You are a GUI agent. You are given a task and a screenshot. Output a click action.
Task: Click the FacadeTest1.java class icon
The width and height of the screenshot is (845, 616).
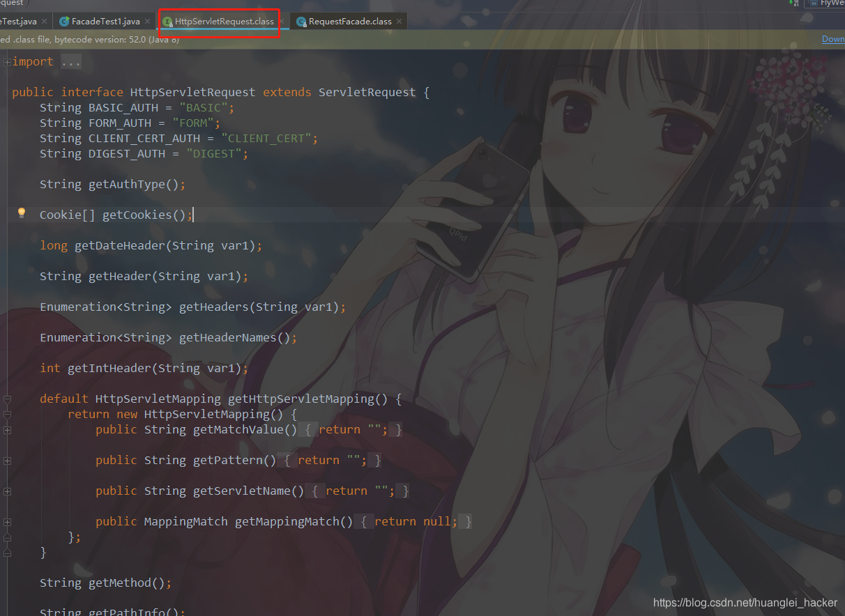tap(64, 22)
